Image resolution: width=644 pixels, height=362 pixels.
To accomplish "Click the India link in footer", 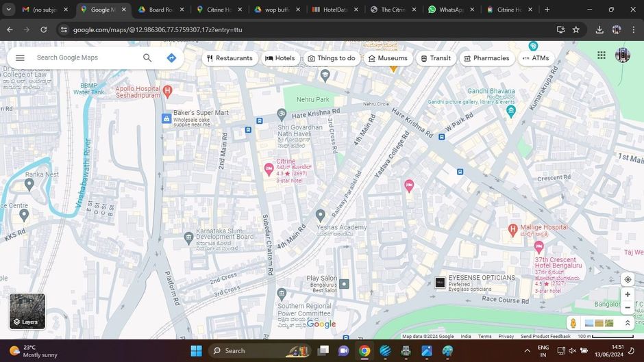I will point(466,336).
